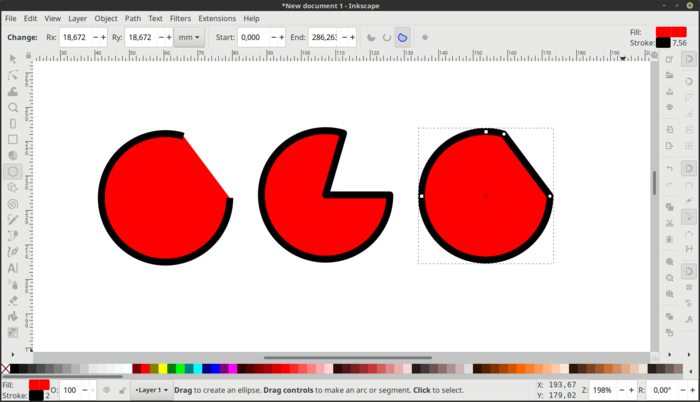Click the horizontal canvas scrollbar
This screenshot has height=402, width=700.
pyautogui.click(x=347, y=357)
